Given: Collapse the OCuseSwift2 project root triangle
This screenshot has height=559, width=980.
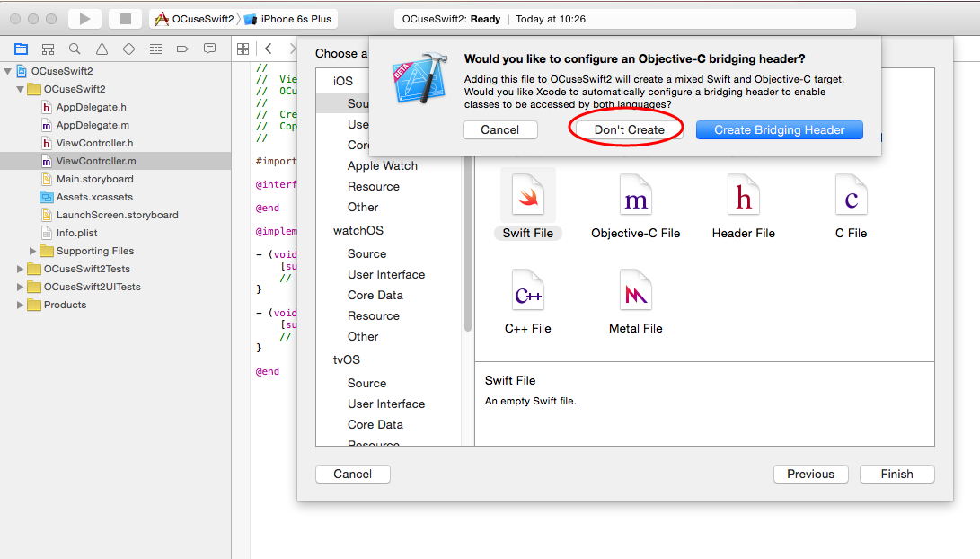Looking at the screenshot, I should (7, 71).
